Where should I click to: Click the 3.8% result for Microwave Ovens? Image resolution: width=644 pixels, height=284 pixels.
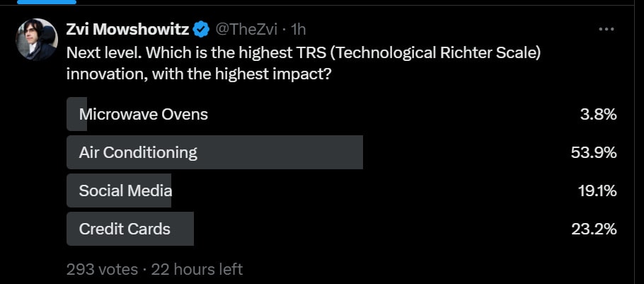pyautogui.click(x=599, y=114)
